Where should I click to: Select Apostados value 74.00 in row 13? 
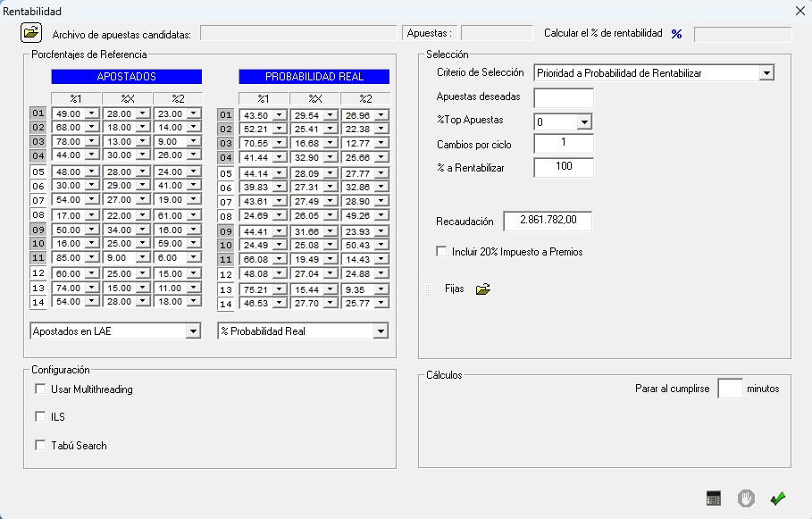tap(69, 288)
